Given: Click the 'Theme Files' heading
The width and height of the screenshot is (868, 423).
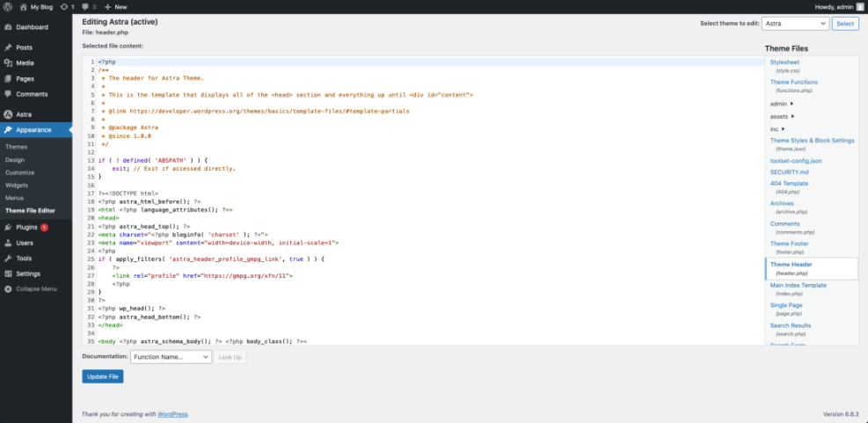Looking at the screenshot, I should (786, 48).
